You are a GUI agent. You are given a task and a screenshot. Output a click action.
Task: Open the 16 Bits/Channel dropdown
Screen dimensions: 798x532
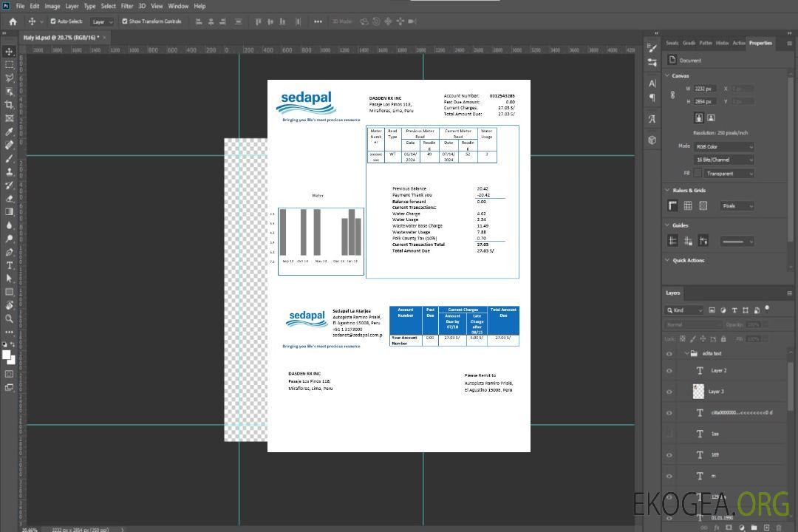[723, 160]
